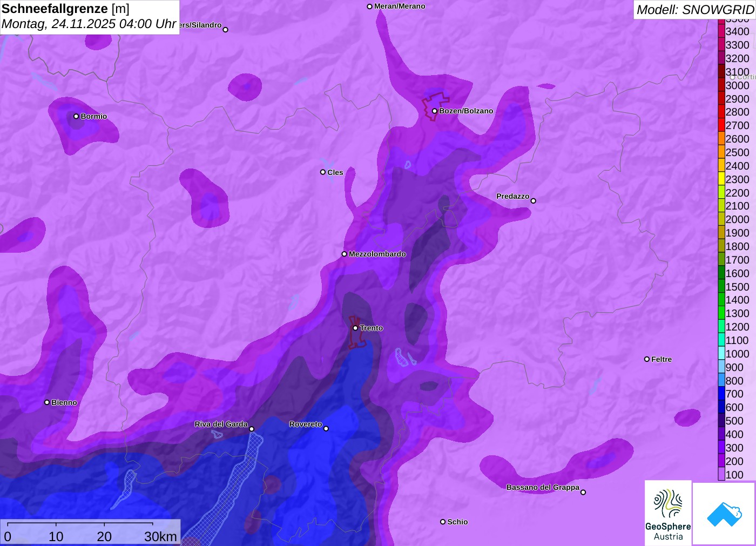756x546 pixels.
Task: Select the Schio location marker
Action: tap(443, 522)
